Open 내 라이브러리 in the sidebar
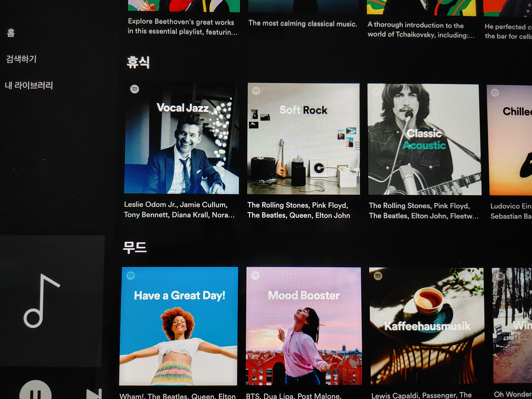The width and height of the screenshot is (532, 399). tap(29, 85)
